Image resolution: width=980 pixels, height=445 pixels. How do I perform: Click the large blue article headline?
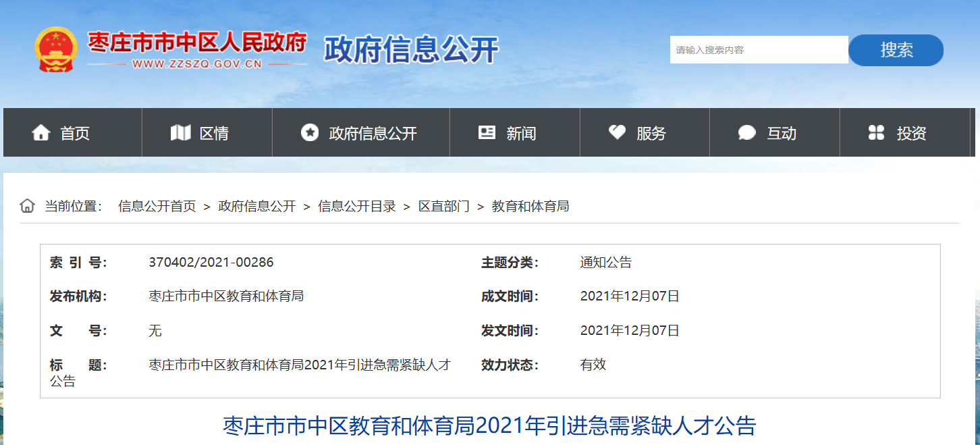click(489, 426)
